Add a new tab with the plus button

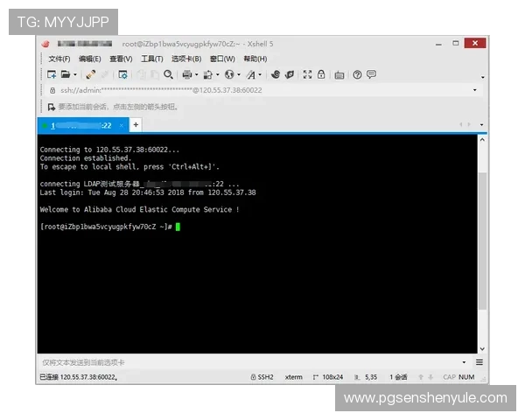pos(136,125)
